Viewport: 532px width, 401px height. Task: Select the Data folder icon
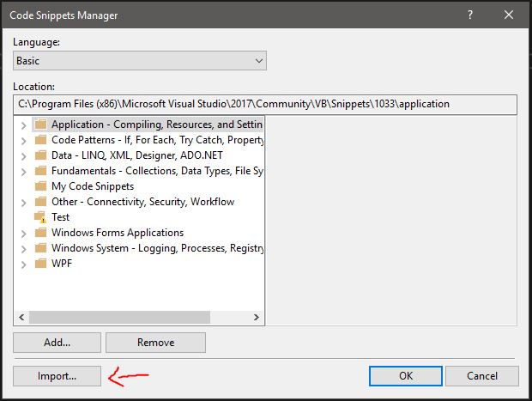(x=40, y=155)
